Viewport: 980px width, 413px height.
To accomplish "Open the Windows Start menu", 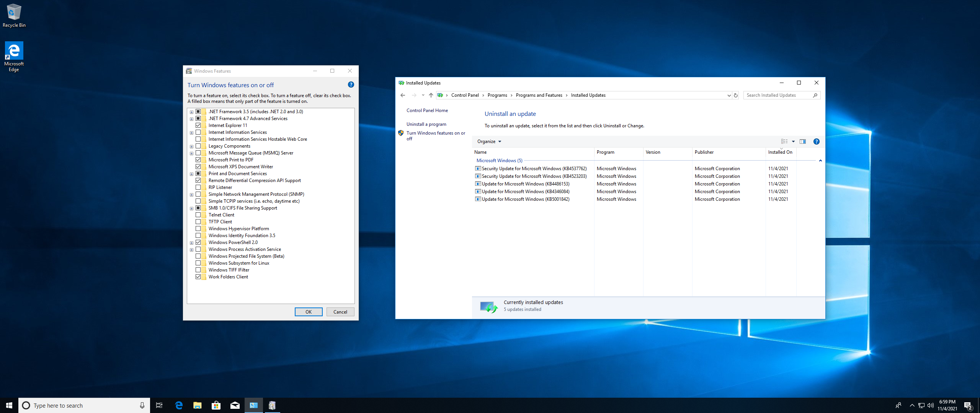I will point(9,405).
